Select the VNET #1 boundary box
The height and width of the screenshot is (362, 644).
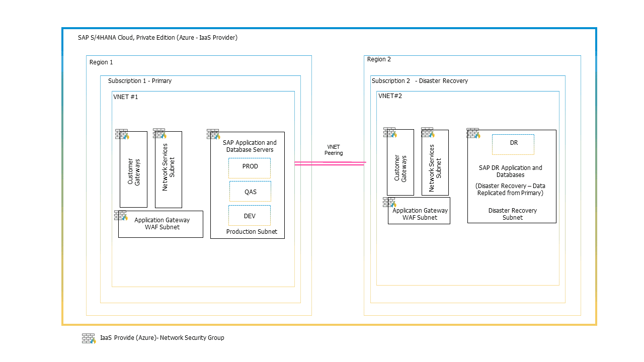pyautogui.click(x=125, y=96)
